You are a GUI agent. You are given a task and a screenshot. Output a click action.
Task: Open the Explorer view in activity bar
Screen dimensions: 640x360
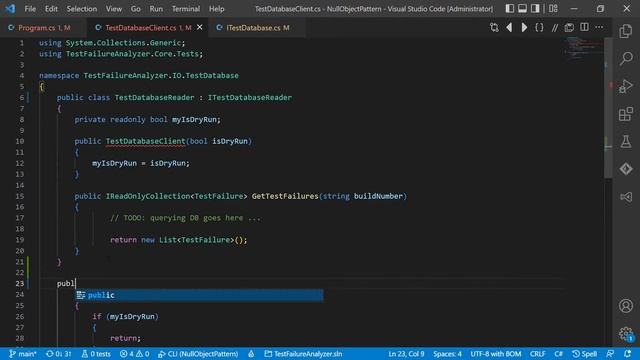626,31
